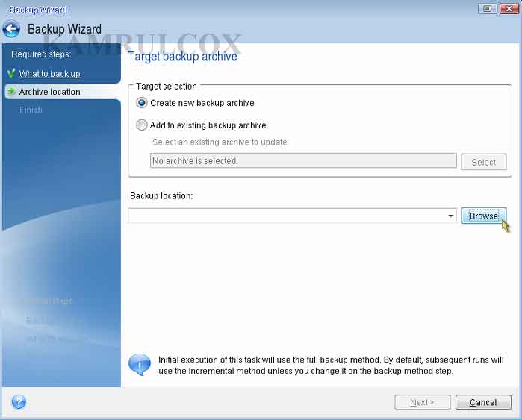The image size is (522, 420).
Task: Close the Backup Wizard window
Action: [509, 9]
